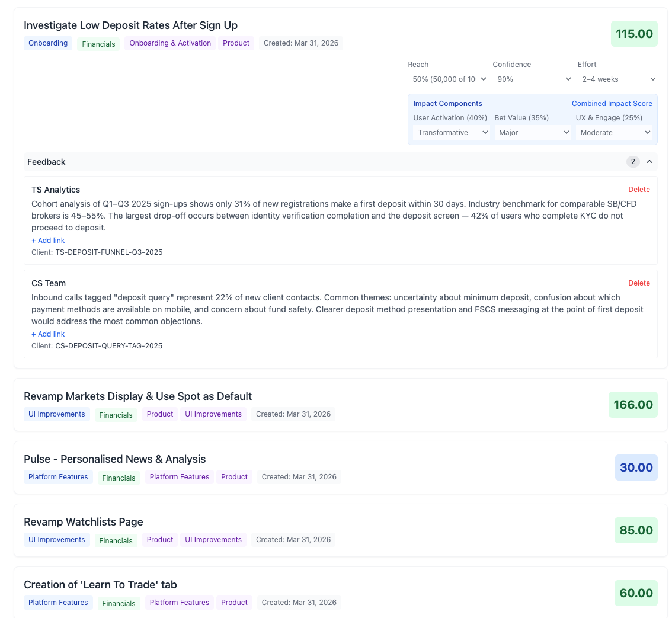Viewport: 672px width, 618px height.
Task: Open the Revamp Watchlists Page card
Action: click(x=83, y=522)
